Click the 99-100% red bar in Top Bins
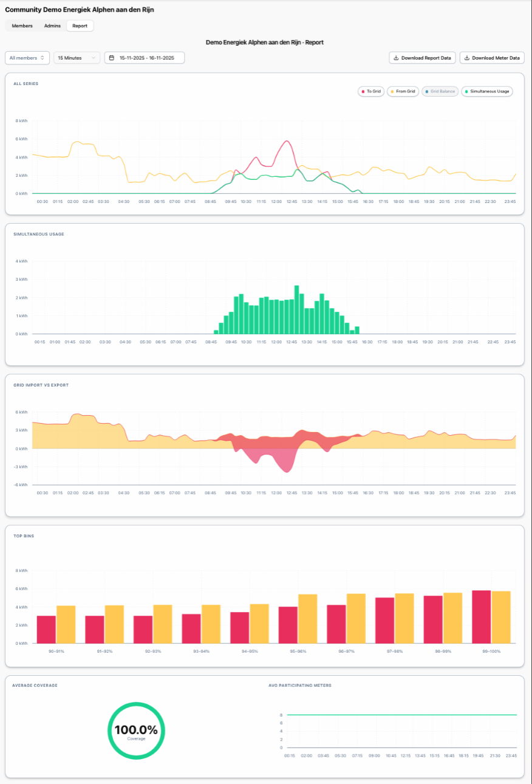 click(482, 617)
